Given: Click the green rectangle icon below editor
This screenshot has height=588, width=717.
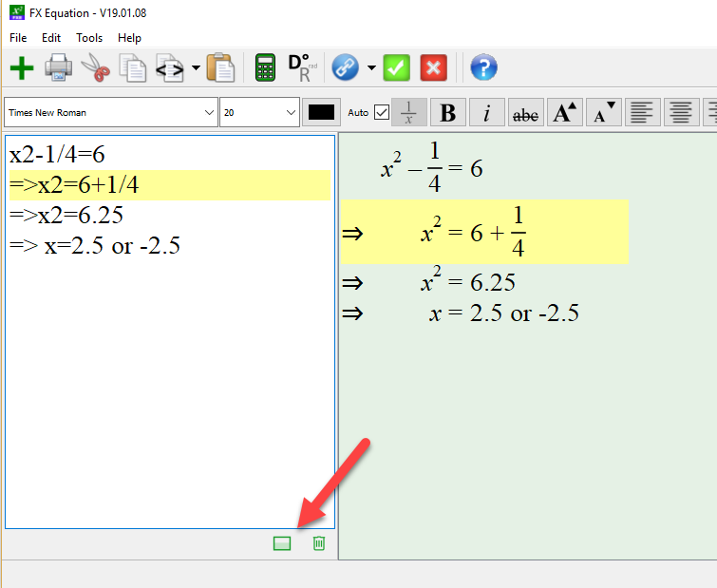Looking at the screenshot, I should pyautogui.click(x=282, y=543).
